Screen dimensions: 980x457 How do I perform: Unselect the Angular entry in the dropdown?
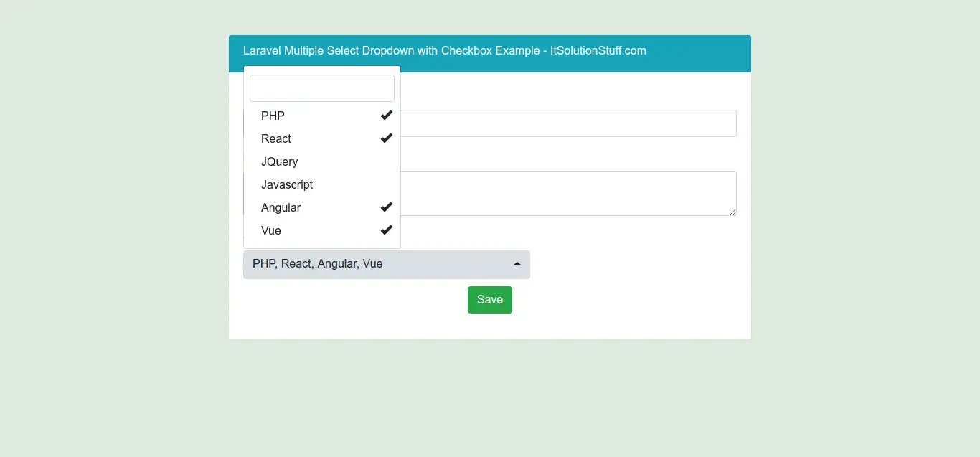(x=281, y=207)
